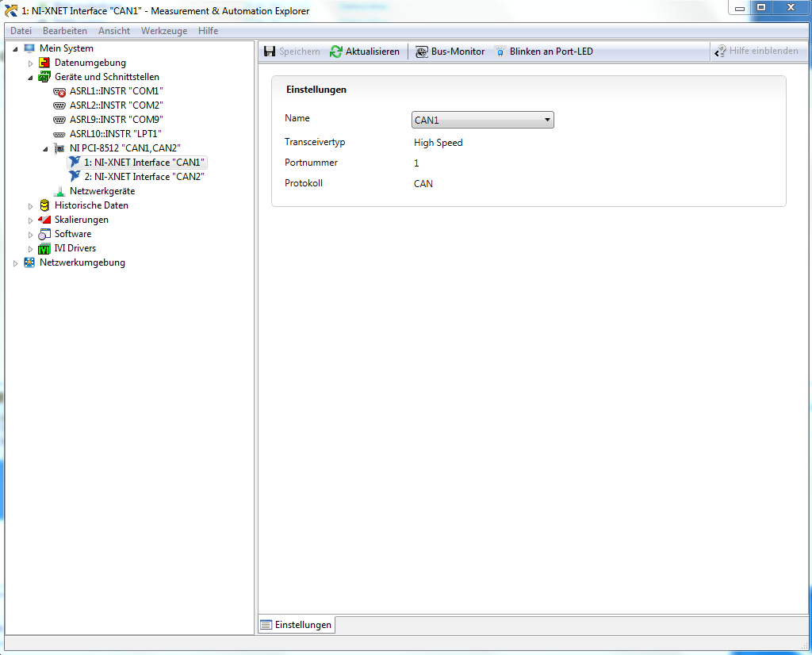812x655 pixels.
Task: Switch to the Einstellungen bottom tab
Action: tap(297, 625)
